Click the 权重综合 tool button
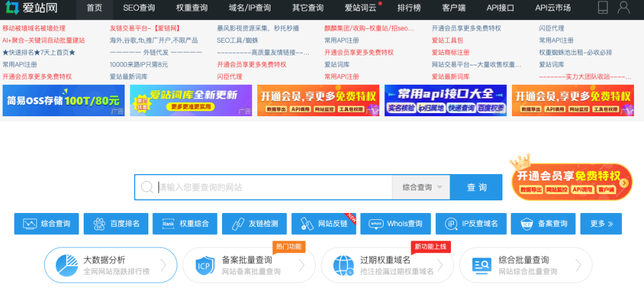644x294 pixels. click(x=185, y=224)
